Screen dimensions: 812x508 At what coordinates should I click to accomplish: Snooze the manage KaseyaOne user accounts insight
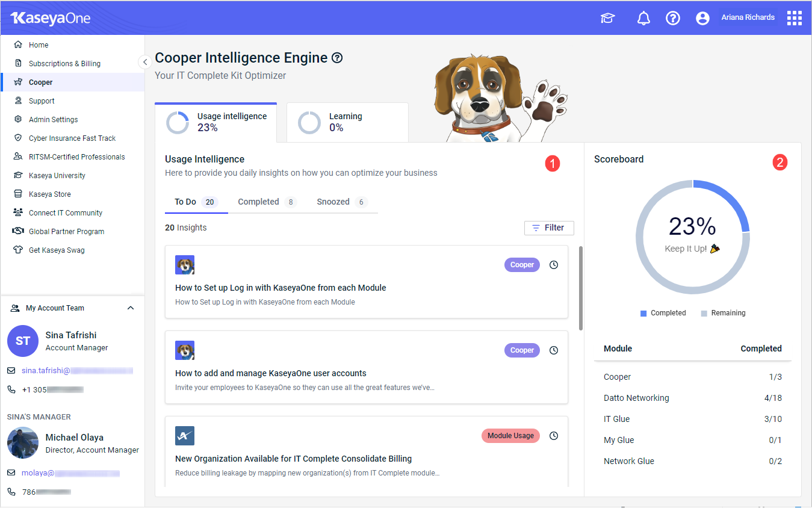(554, 350)
